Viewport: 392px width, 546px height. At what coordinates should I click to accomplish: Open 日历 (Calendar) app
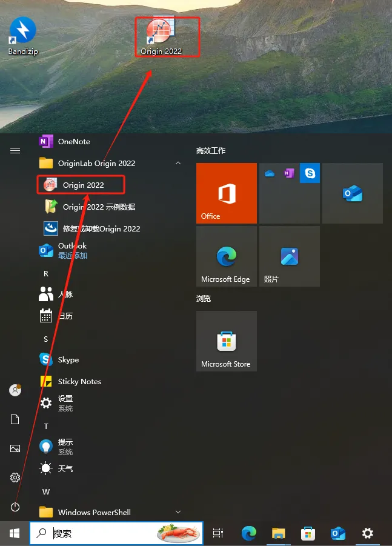(56, 316)
